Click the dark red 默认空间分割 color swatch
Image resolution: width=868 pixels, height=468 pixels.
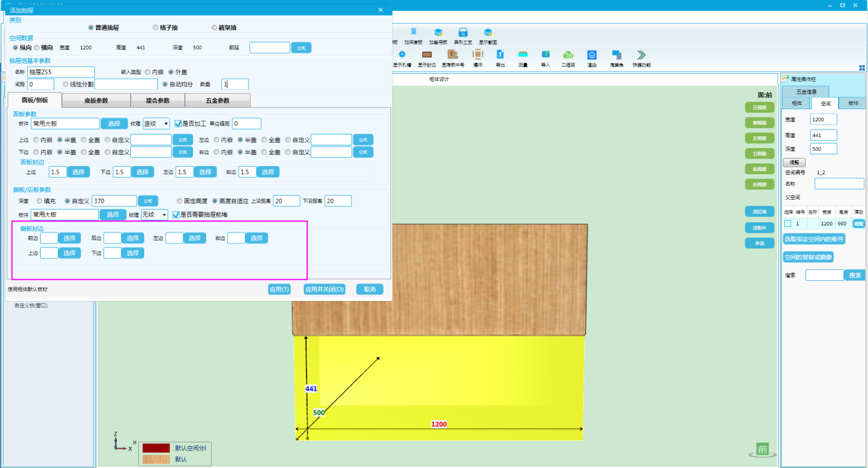[x=156, y=448]
